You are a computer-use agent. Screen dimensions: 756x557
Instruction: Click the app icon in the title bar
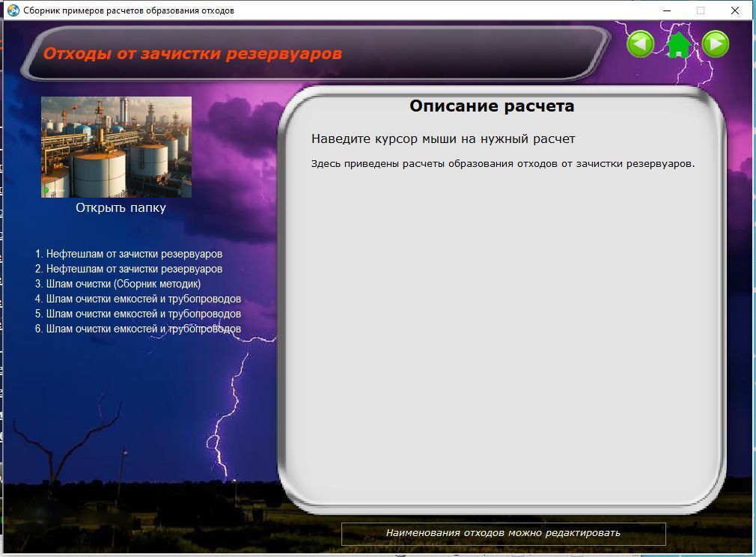click(13, 10)
